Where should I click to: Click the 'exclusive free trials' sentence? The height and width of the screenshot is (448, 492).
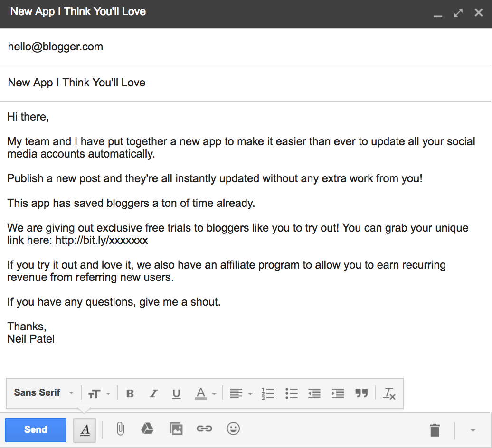[x=238, y=234]
